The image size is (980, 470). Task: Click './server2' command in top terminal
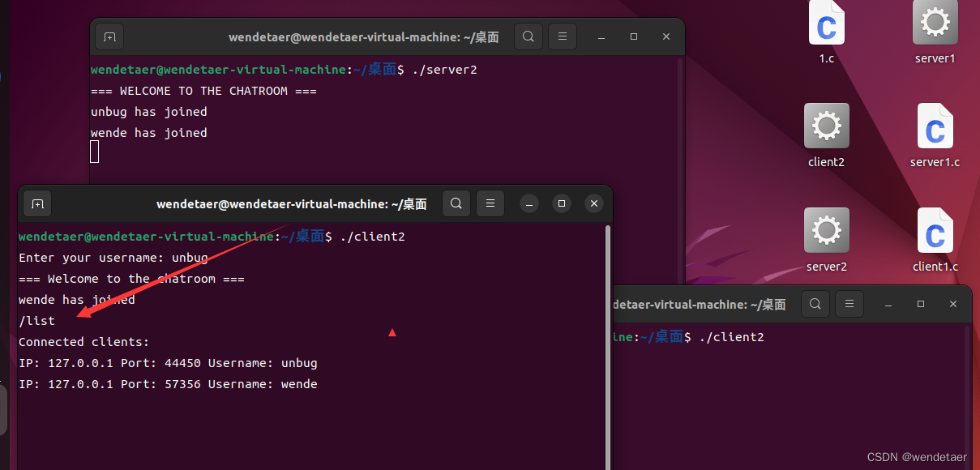(x=445, y=70)
